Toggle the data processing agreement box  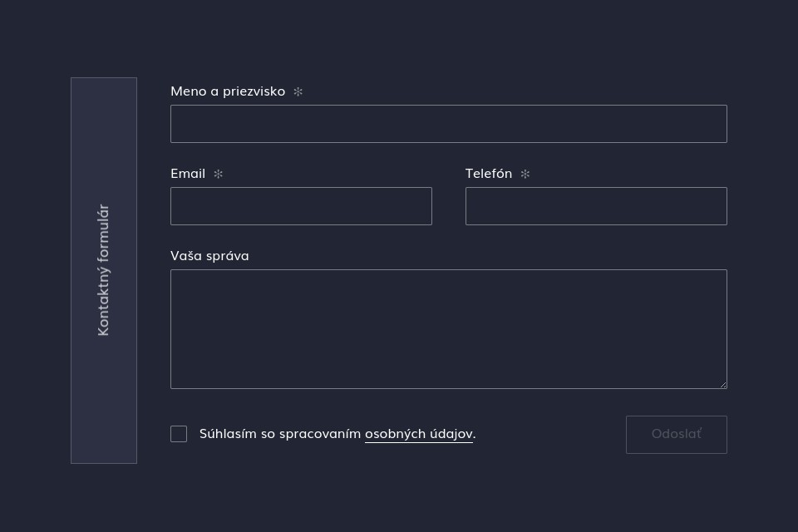click(179, 434)
